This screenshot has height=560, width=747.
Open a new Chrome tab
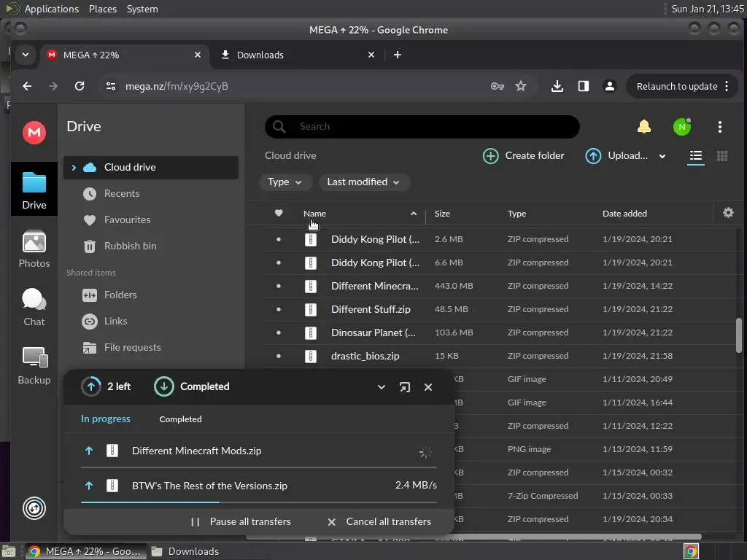(x=398, y=55)
